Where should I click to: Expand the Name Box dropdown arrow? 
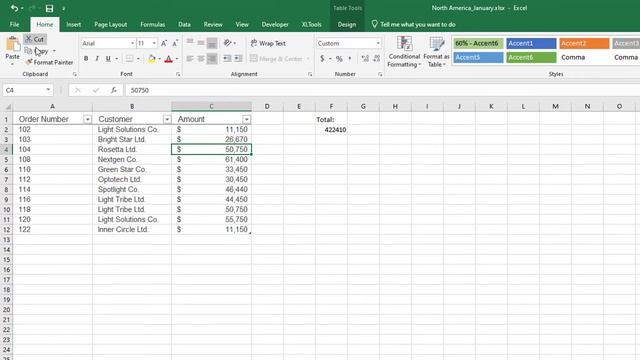tap(48, 90)
